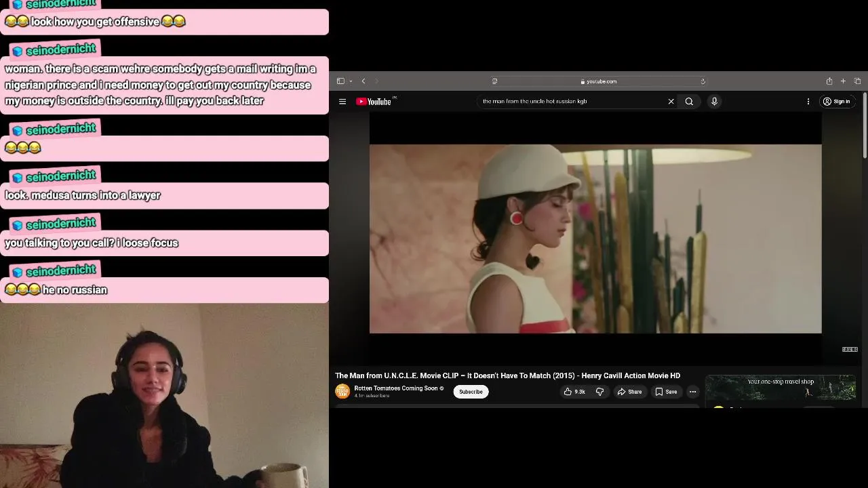Click the video player frame
868x488 pixels.
(x=595, y=239)
